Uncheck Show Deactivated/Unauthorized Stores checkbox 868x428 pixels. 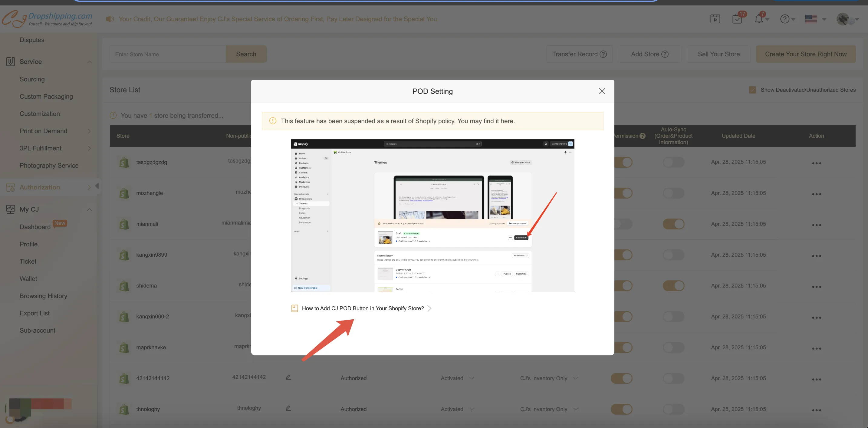[x=752, y=90]
